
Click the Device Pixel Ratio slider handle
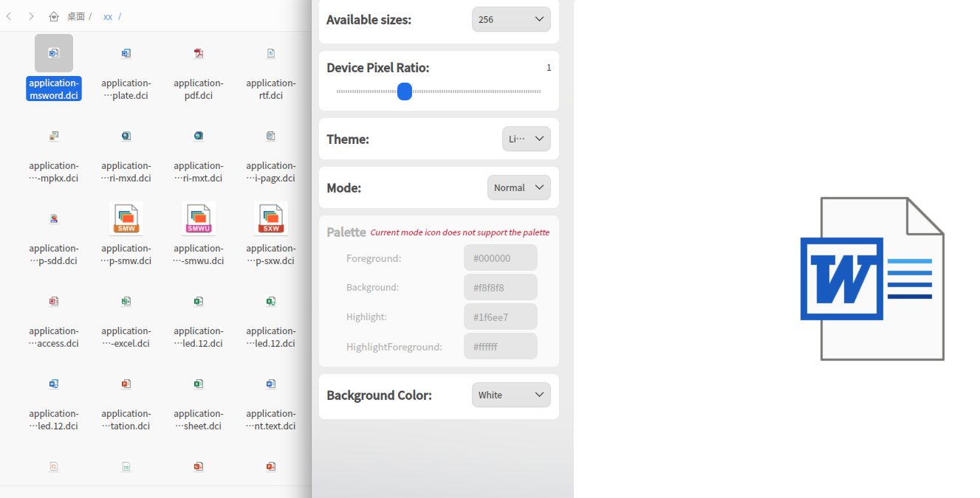[404, 91]
